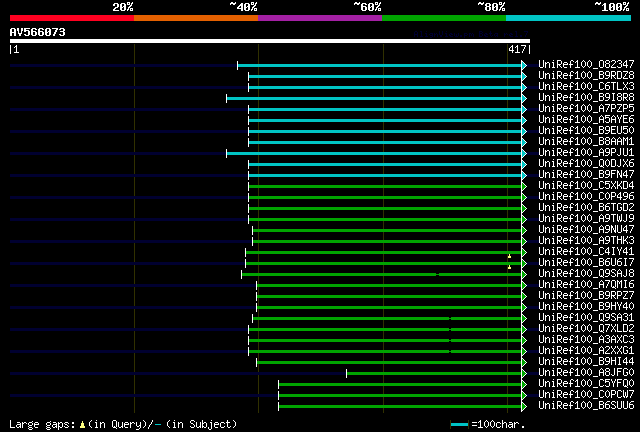
Task: Click the UniRef100_Q9SAJ8 label
Action: [586, 274]
